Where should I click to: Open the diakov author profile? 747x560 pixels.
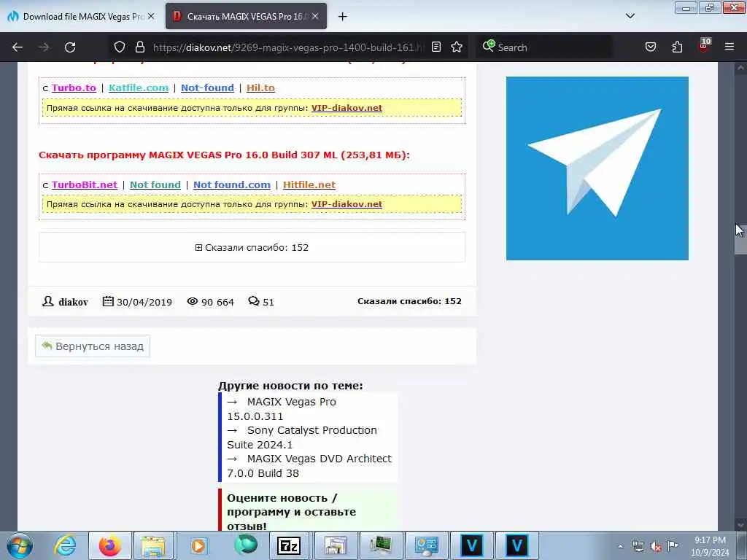point(73,302)
